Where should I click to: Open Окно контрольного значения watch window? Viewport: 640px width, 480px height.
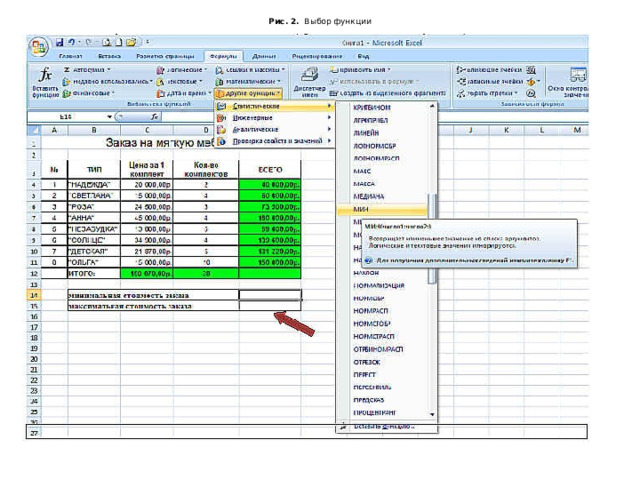[x=569, y=83]
